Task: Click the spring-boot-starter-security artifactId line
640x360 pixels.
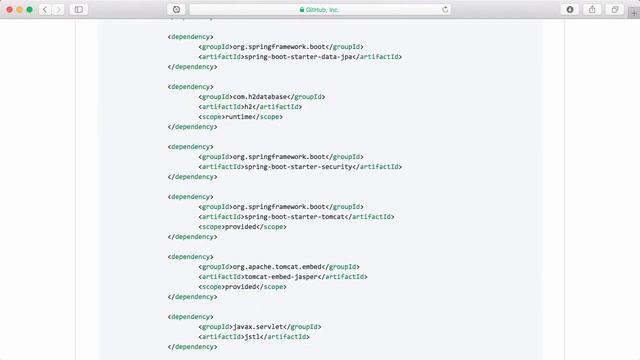Action: 300,167
